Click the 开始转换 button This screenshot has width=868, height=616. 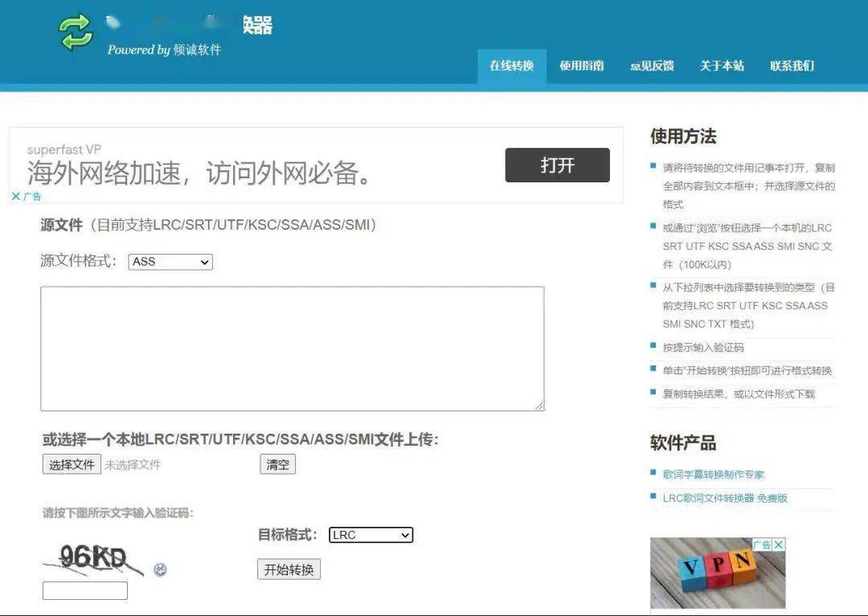(289, 569)
